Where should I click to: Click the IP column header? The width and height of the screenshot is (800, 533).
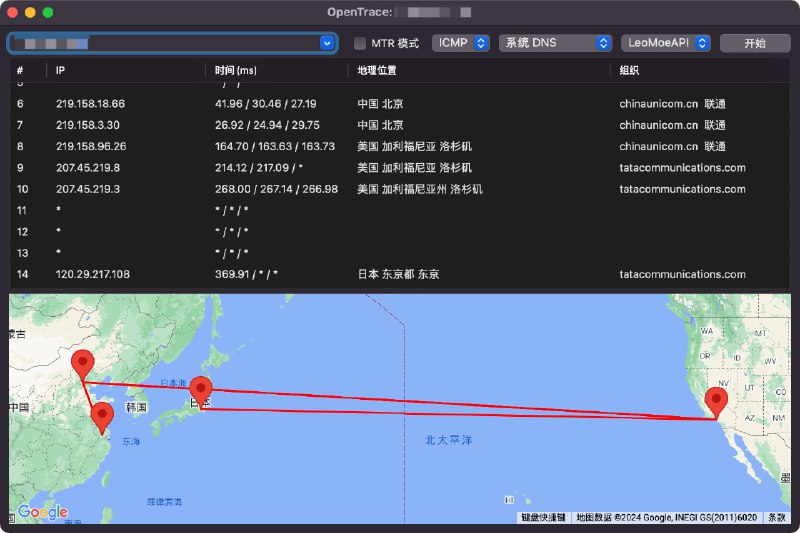(60, 70)
